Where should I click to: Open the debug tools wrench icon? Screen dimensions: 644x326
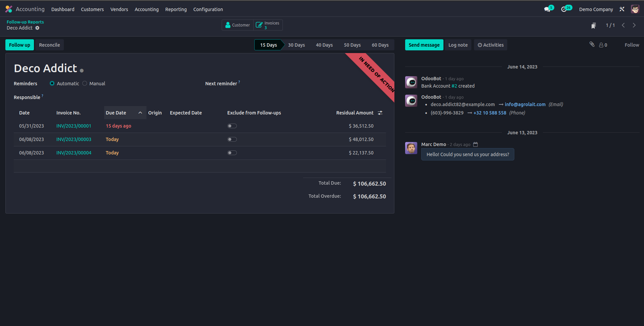[622, 9]
